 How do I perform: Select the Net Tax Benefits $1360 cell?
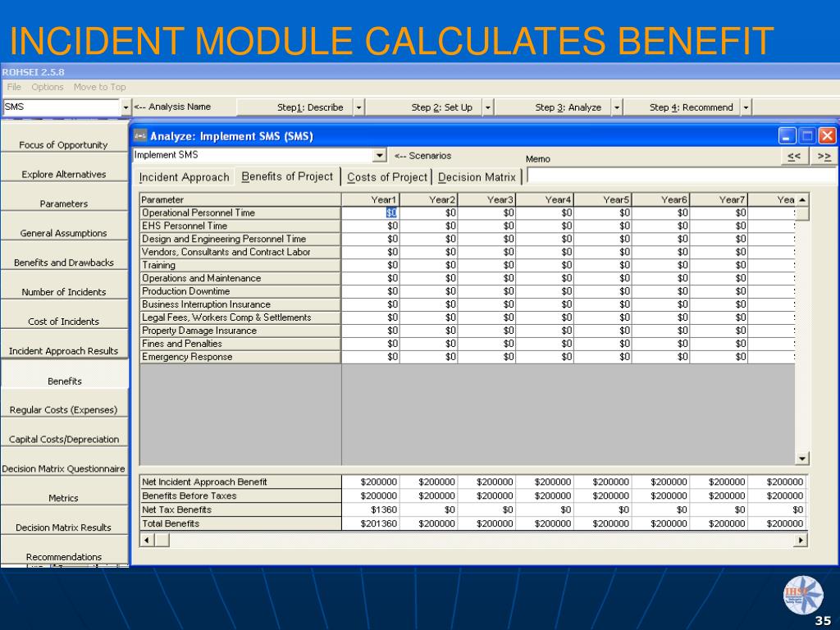point(370,509)
